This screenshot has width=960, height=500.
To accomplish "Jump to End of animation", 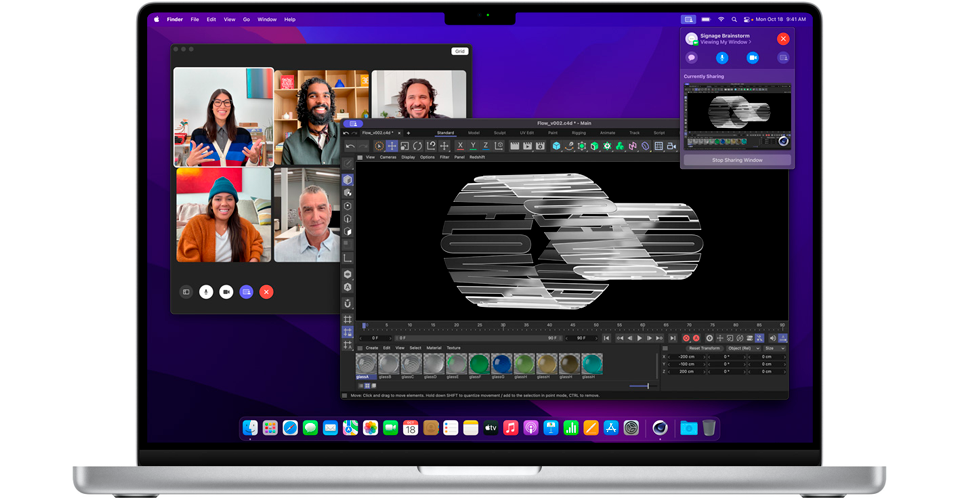I will click(x=672, y=338).
